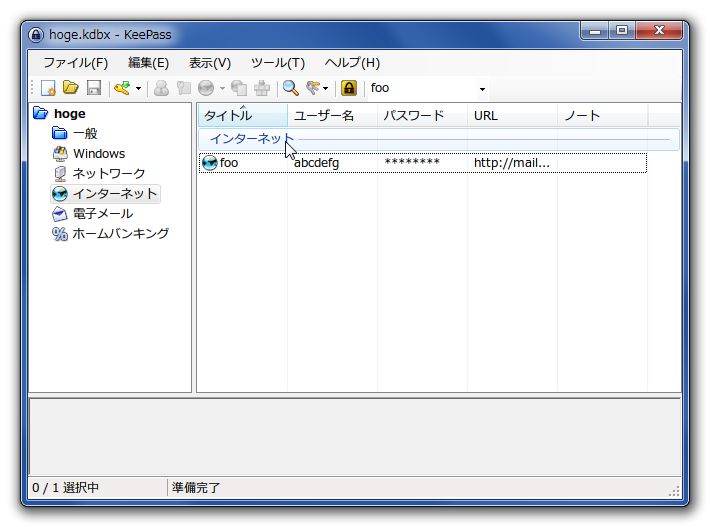Expand the Open URL dropdown arrow
The width and height of the screenshot is (710, 527).
tap(222, 88)
